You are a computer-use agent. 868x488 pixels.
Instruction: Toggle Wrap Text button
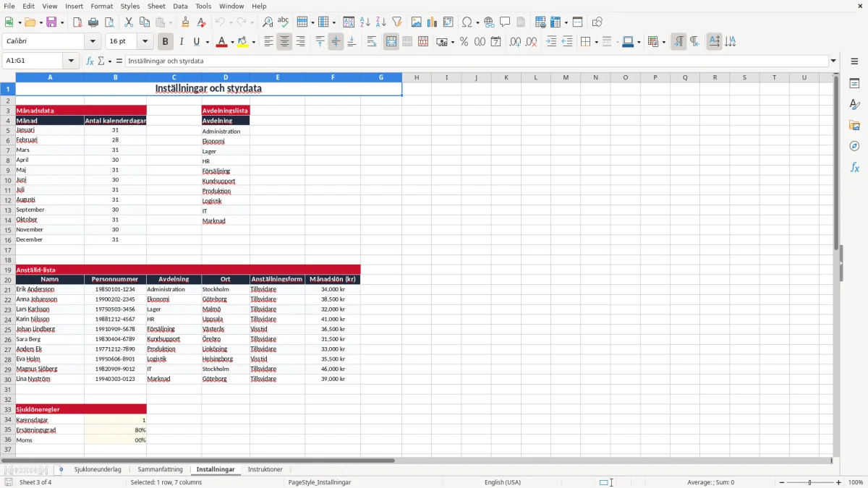tap(372, 42)
